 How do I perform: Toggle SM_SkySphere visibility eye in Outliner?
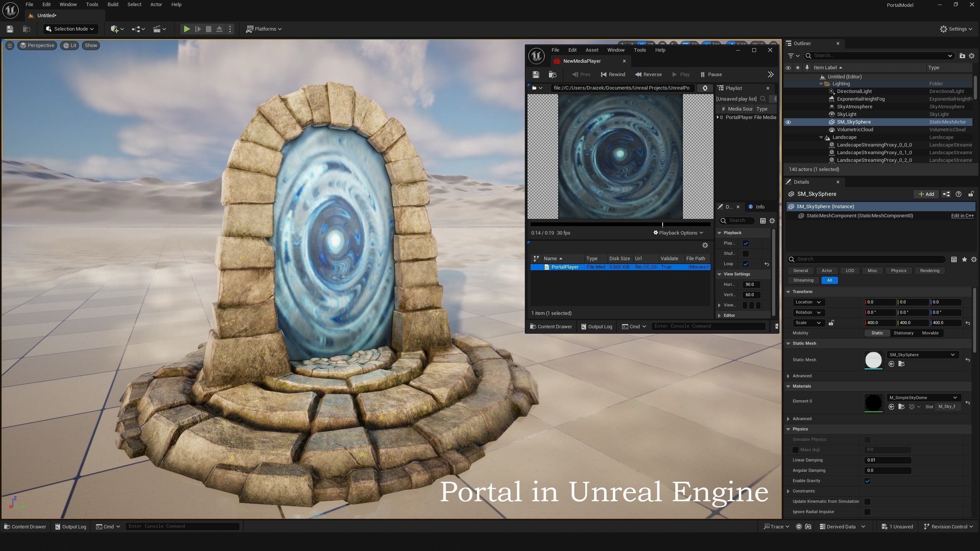[x=788, y=122]
